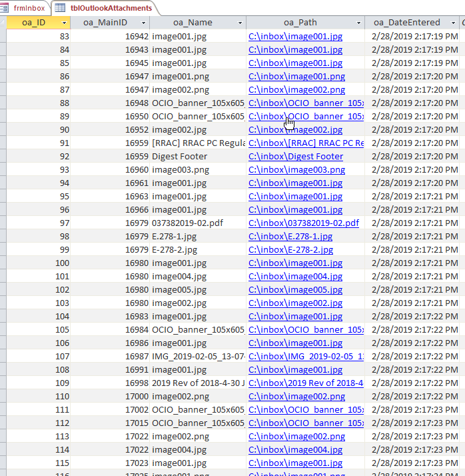The image size is (465, 476).
Task: Open the oa_Name column filter dropdown
Action: coord(240,23)
